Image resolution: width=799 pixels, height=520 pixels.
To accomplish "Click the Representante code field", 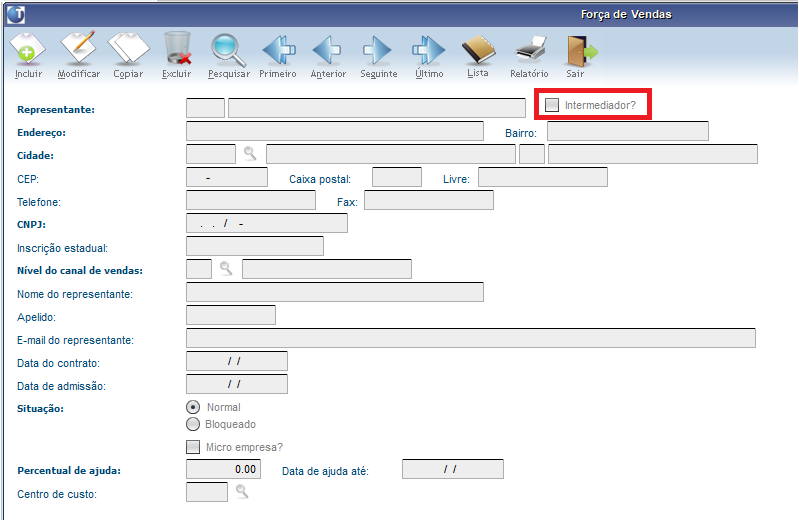I will 205,108.
